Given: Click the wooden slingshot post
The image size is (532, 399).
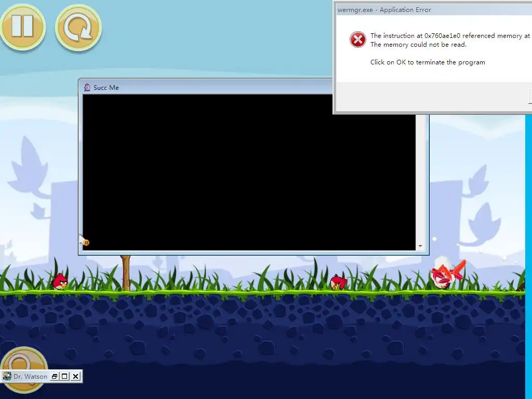Looking at the screenshot, I should (x=126, y=273).
